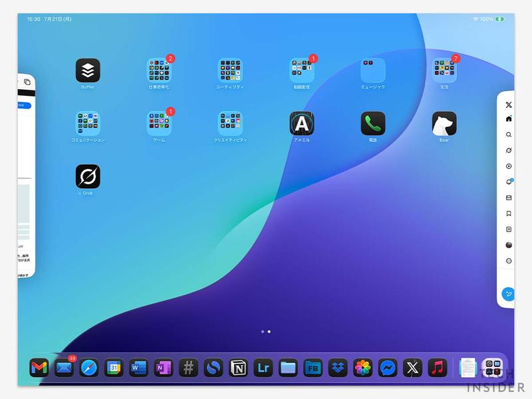Tap the blue compose post button
532x399 pixels.
coord(509,294)
